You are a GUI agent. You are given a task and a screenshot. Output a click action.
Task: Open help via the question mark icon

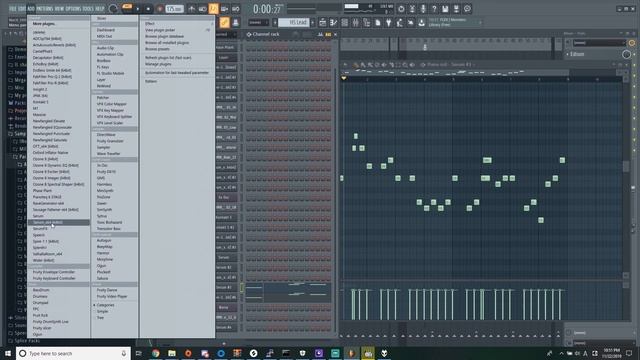tap(434, 9)
